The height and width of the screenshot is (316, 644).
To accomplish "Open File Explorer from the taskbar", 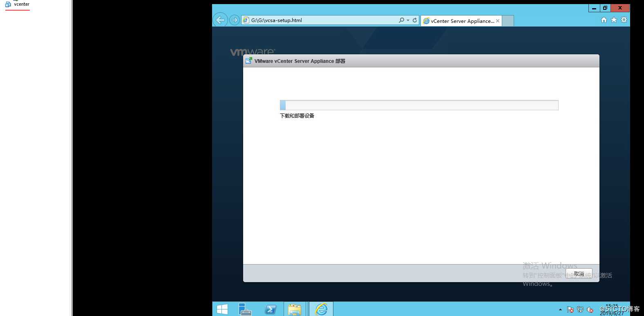I will pos(294,309).
